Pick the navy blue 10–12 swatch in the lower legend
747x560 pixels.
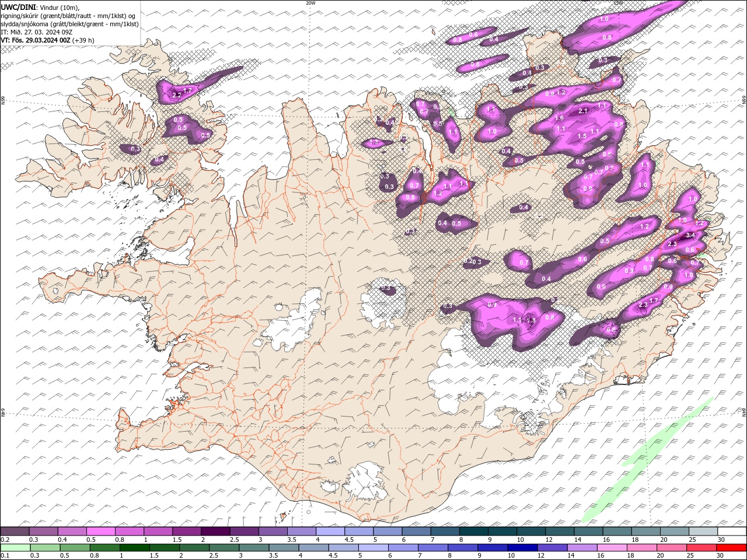(522, 548)
